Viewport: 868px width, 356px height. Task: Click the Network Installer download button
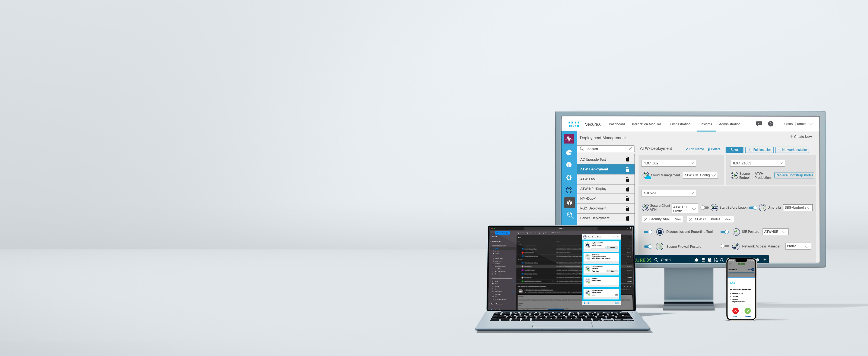(793, 150)
